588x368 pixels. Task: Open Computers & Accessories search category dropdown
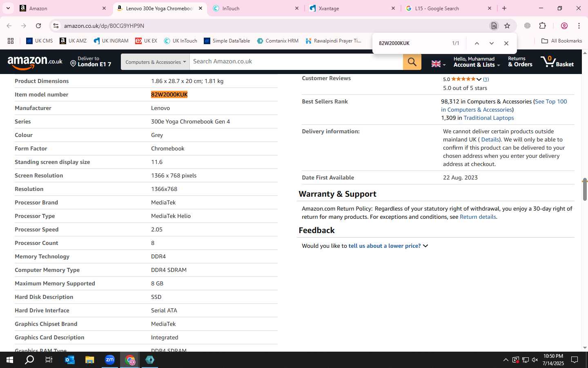point(155,62)
